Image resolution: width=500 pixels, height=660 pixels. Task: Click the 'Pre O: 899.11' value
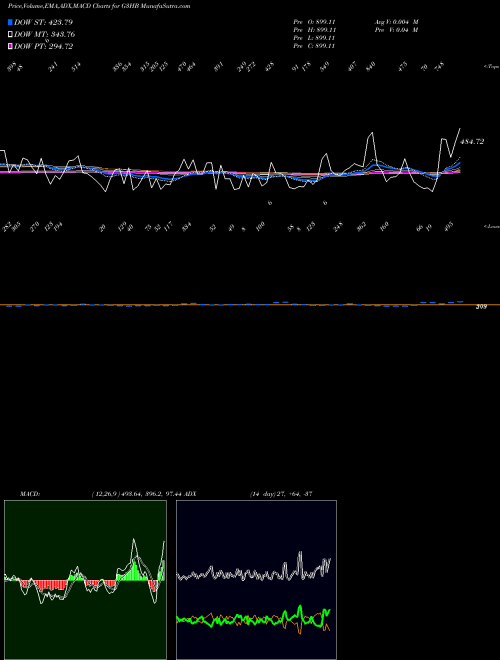click(x=314, y=22)
